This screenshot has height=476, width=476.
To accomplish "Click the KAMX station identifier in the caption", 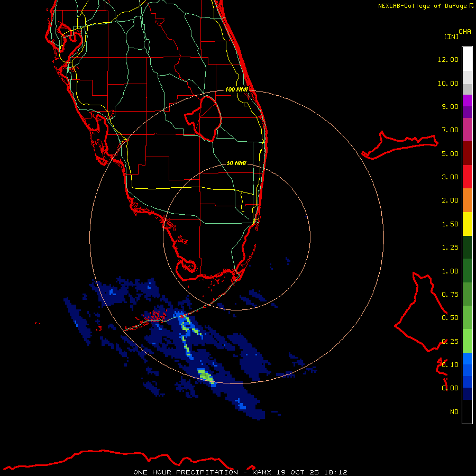I will tap(262, 472).
